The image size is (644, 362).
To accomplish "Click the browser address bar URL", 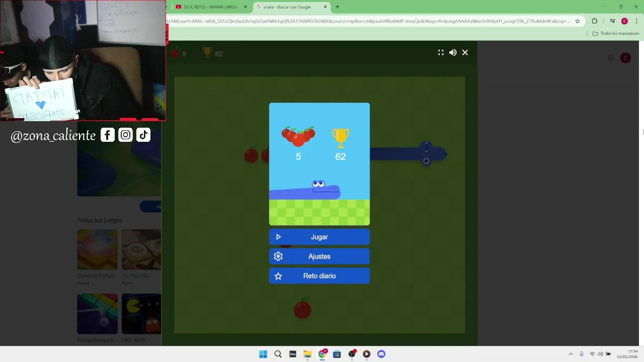I will tap(368, 21).
